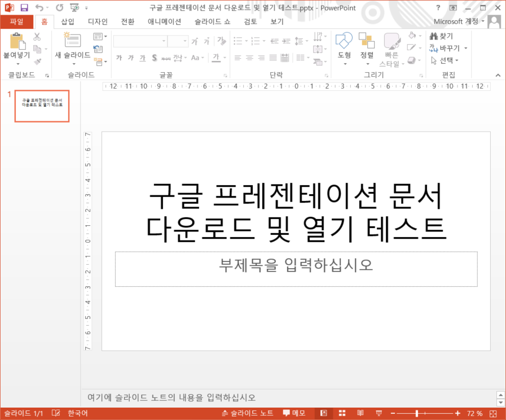Select slide 1 thumbnail

coord(42,106)
